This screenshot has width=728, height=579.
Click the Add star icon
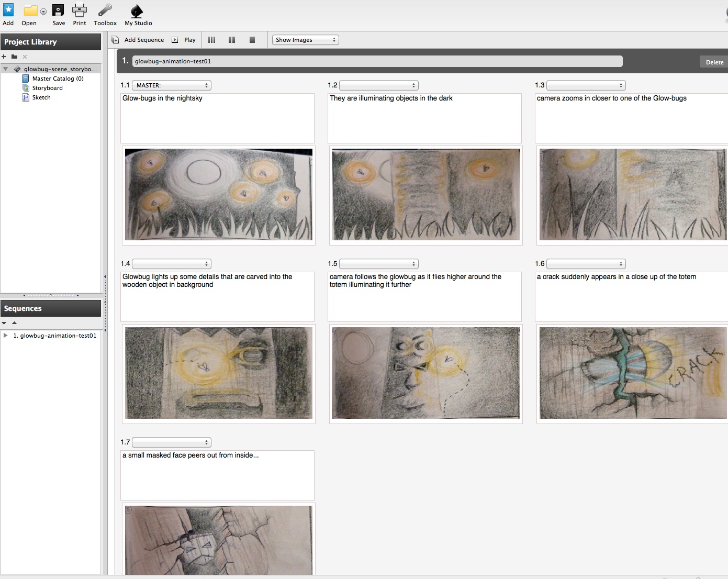point(8,10)
